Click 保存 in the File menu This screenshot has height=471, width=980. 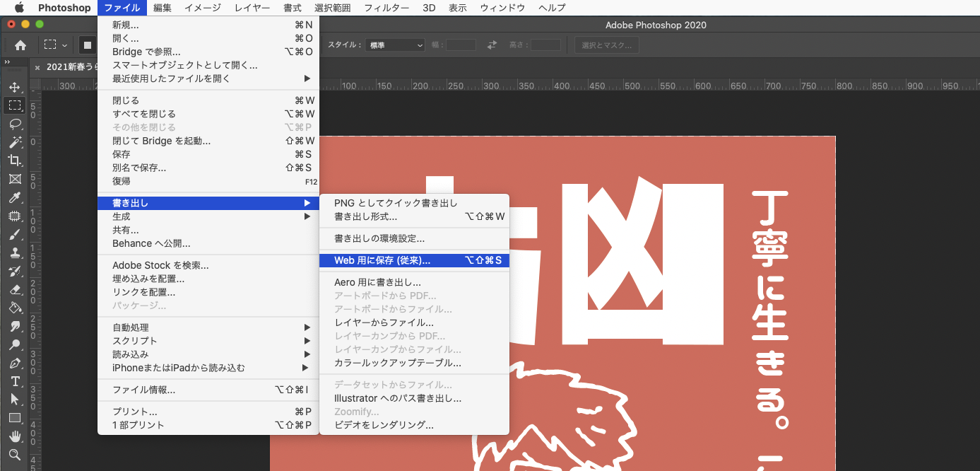point(208,154)
